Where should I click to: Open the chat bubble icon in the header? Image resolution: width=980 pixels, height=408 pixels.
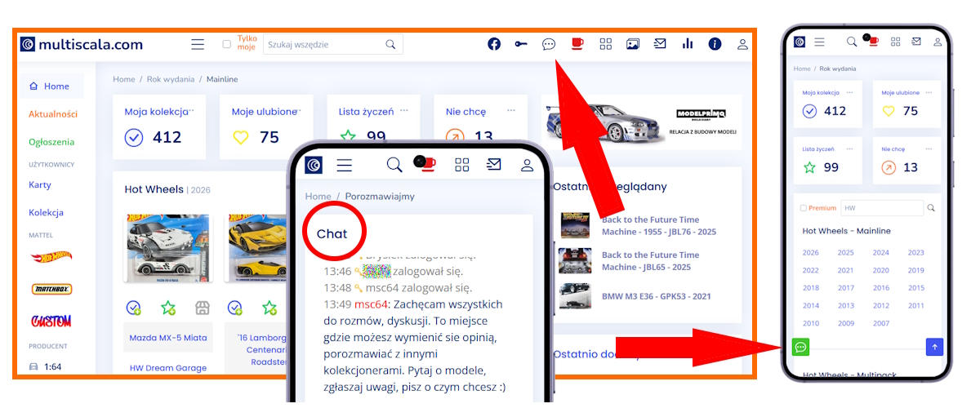click(x=549, y=44)
